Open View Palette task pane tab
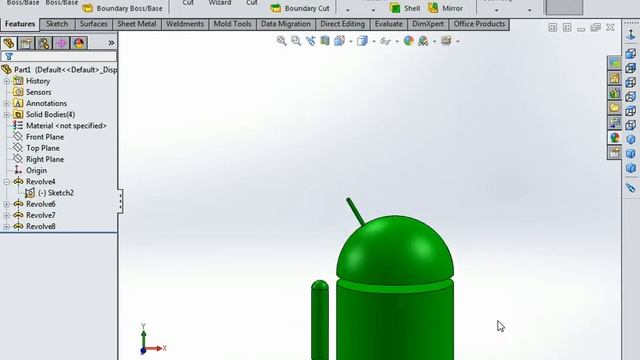Screen dimensions: 640x360 coord(614,123)
